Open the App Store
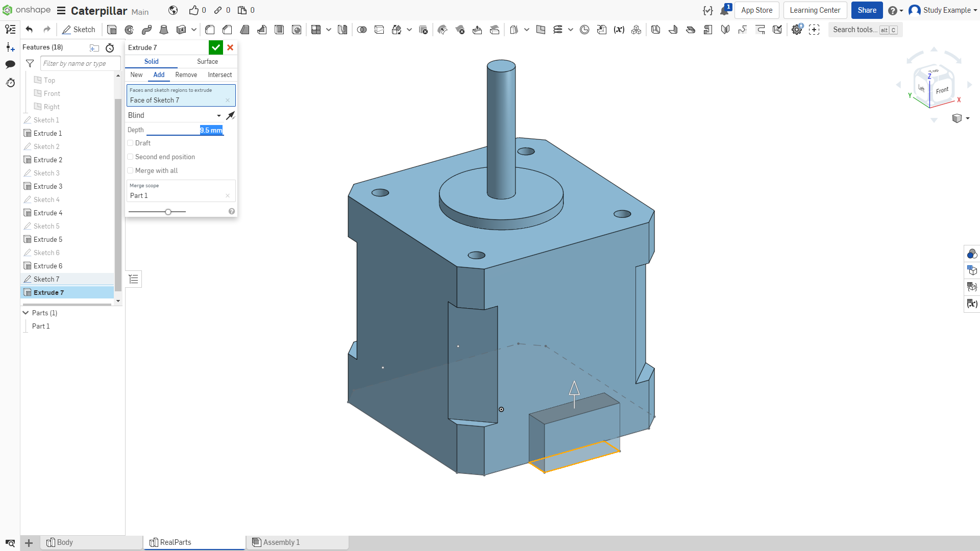This screenshot has width=980, height=551. point(756,10)
